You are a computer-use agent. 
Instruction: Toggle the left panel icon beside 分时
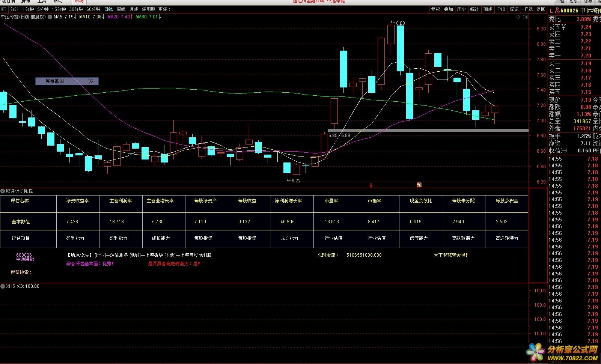pyautogui.click(x=4, y=9)
